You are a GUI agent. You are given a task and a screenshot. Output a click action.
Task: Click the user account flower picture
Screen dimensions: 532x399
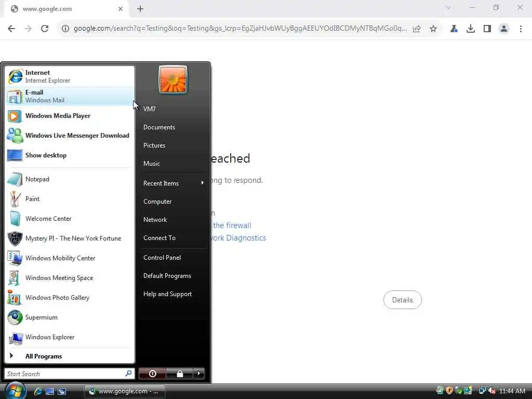coord(172,79)
